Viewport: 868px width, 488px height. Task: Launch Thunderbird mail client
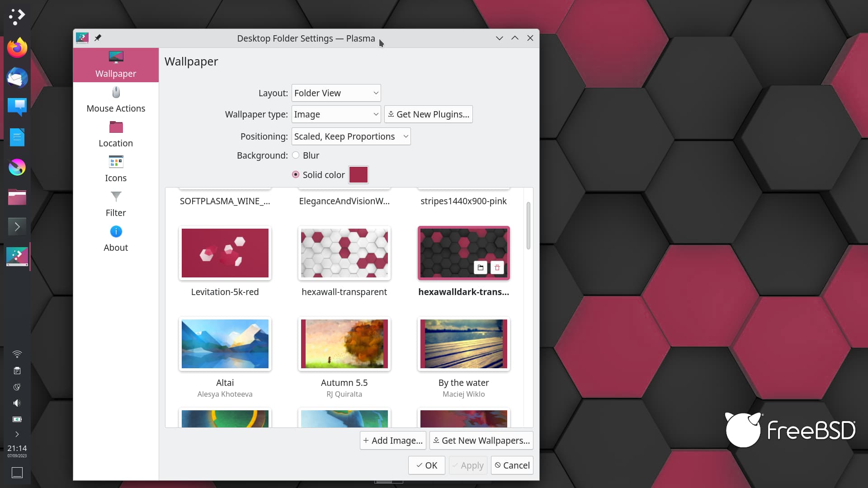[17, 77]
